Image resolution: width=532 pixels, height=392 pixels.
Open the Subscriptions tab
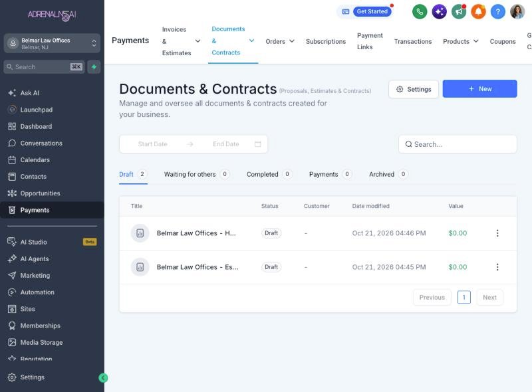(326, 41)
